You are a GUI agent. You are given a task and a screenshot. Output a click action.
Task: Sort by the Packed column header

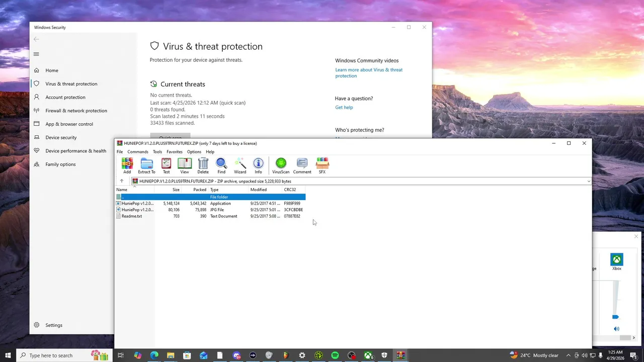(x=194, y=190)
